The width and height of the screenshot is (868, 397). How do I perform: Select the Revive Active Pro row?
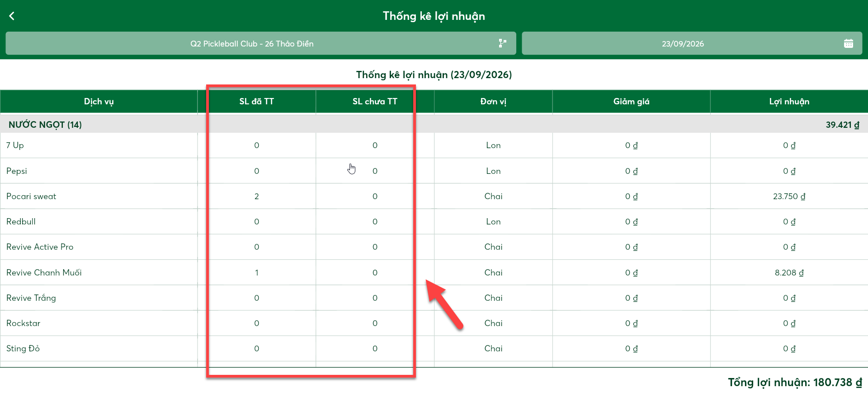(434, 247)
